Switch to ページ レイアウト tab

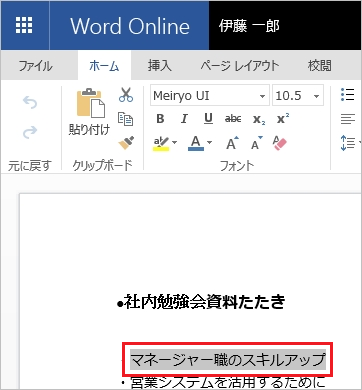click(x=240, y=66)
